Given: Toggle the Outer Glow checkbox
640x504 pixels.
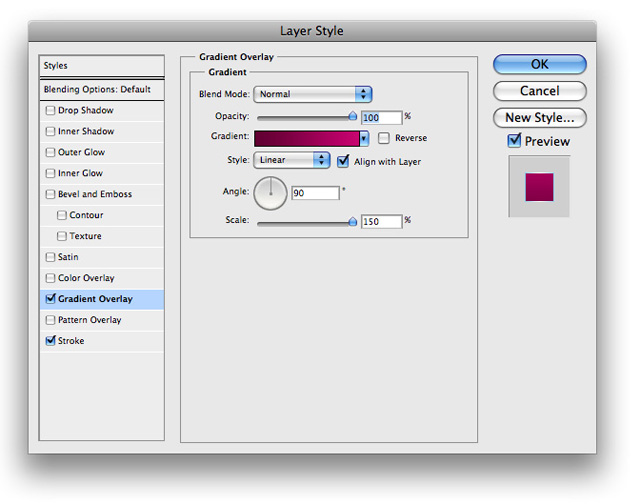Looking at the screenshot, I should pyautogui.click(x=50, y=152).
